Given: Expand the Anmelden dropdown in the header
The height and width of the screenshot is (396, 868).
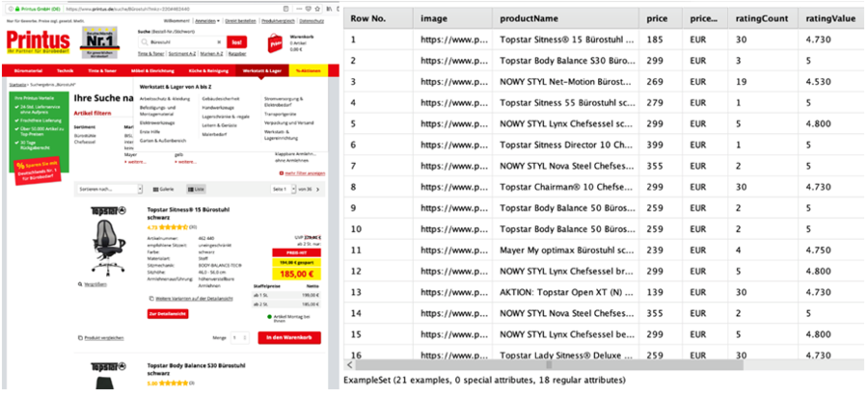Looking at the screenshot, I should tap(209, 20).
